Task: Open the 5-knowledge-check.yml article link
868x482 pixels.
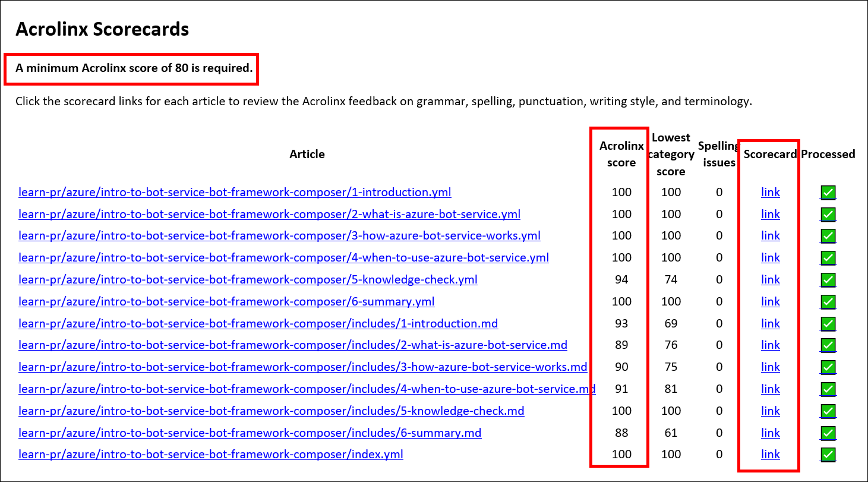Action: 248,279
